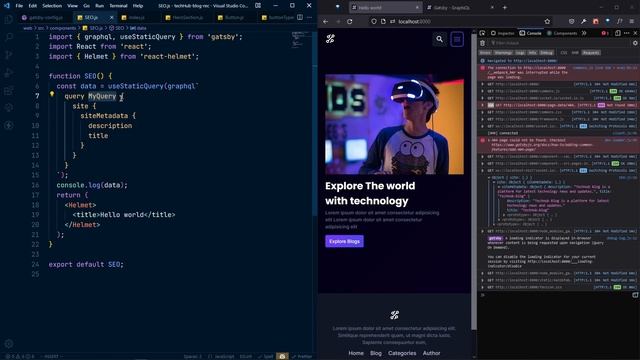Open the File menu in VS Code
The height and width of the screenshot is (360, 640).
(19, 6)
